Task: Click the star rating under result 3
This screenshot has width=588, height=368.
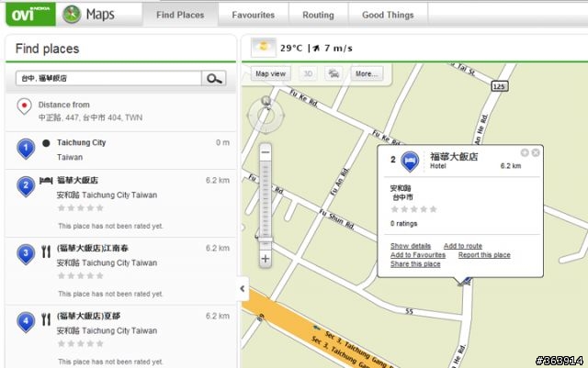Action: pyautogui.click(x=80, y=276)
